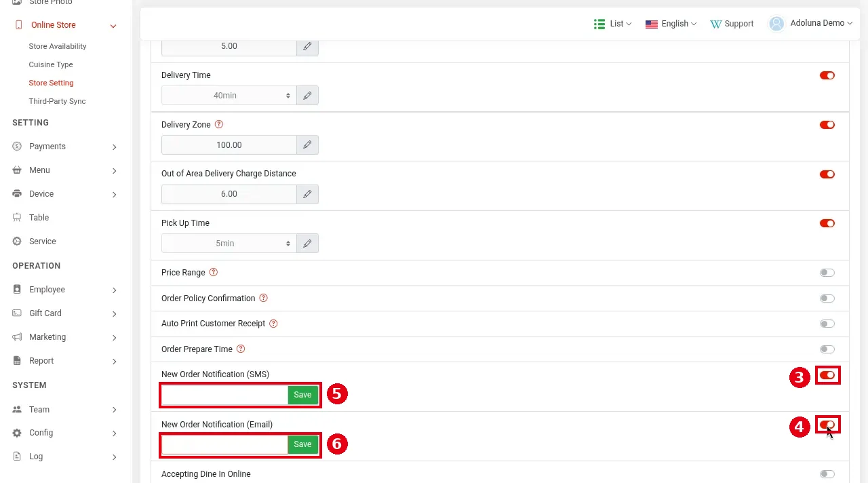Click the Delivery Zone 100.00 field

point(229,145)
